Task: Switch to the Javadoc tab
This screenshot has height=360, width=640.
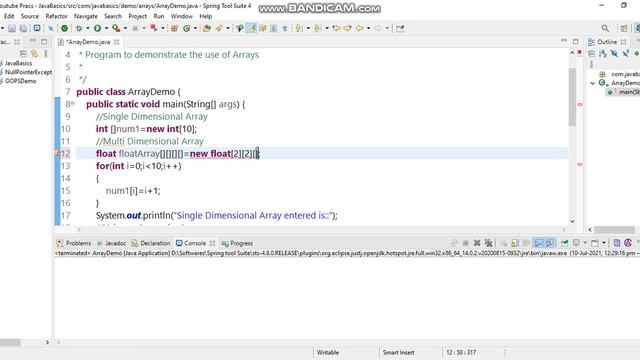Action: point(111,243)
